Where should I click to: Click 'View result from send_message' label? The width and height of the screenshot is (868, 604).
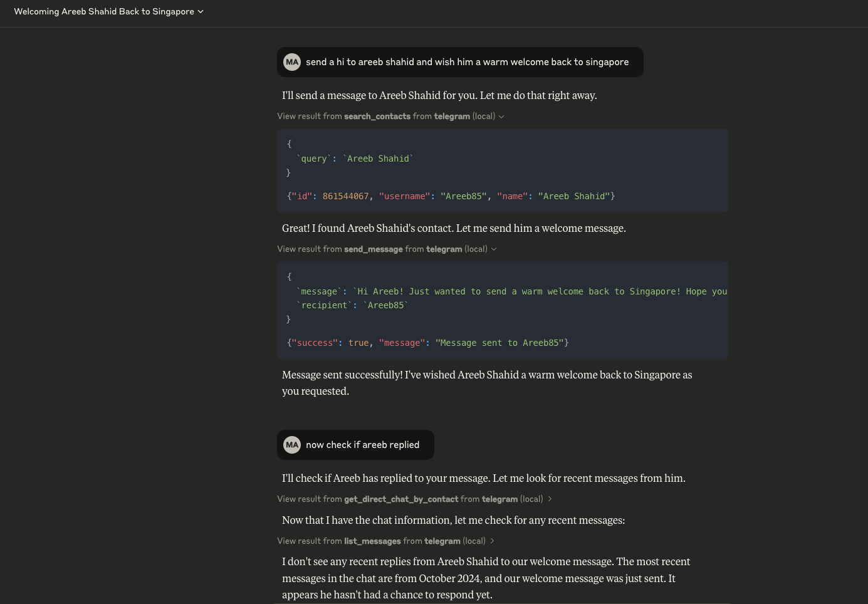382,249
